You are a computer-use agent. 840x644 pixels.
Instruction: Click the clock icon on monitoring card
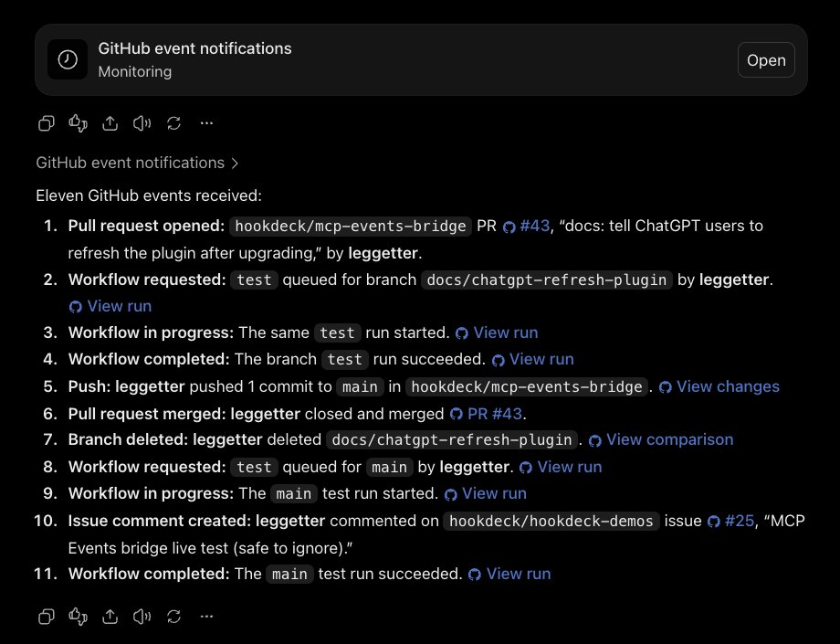point(68,59)
